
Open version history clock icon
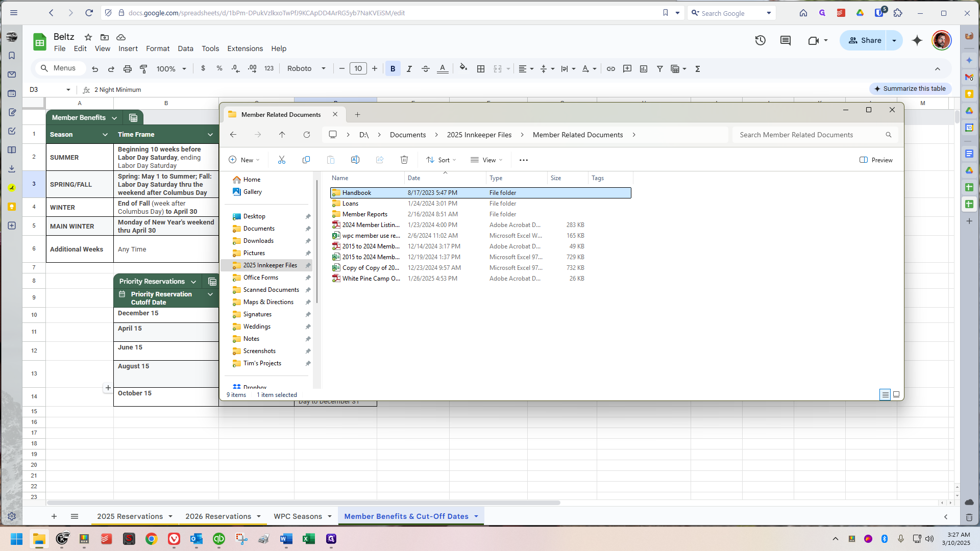(x=760, y=40)
